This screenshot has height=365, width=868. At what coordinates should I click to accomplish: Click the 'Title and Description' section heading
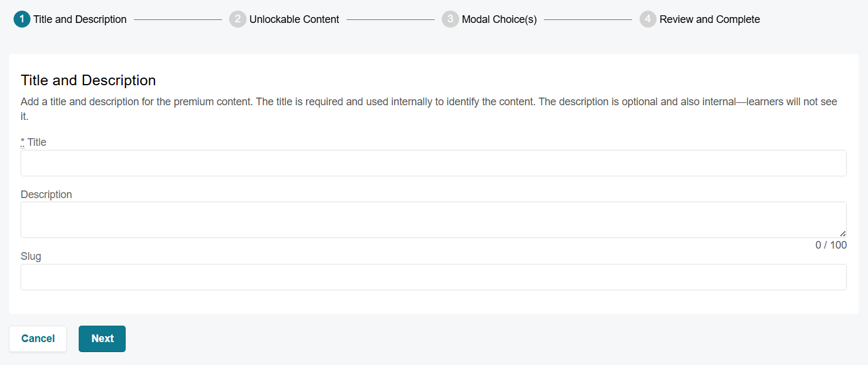[x=88, y=81]
